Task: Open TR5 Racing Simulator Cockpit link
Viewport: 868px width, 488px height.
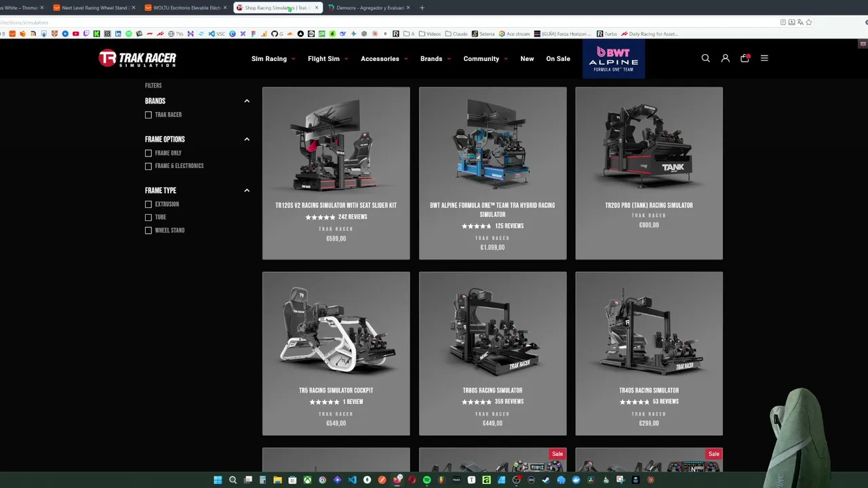Action: 336,390
